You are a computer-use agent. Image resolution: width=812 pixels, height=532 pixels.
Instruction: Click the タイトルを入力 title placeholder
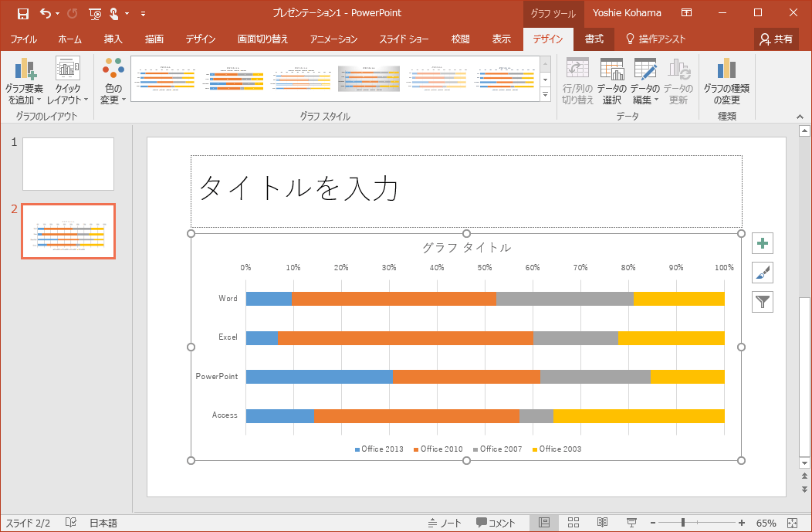[x=466, y=191]
